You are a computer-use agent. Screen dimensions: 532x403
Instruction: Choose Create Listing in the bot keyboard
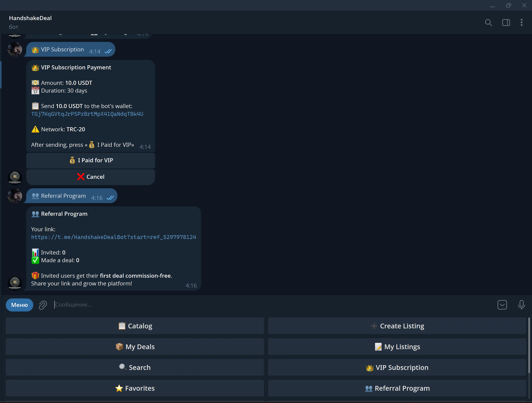click(397, 326)
